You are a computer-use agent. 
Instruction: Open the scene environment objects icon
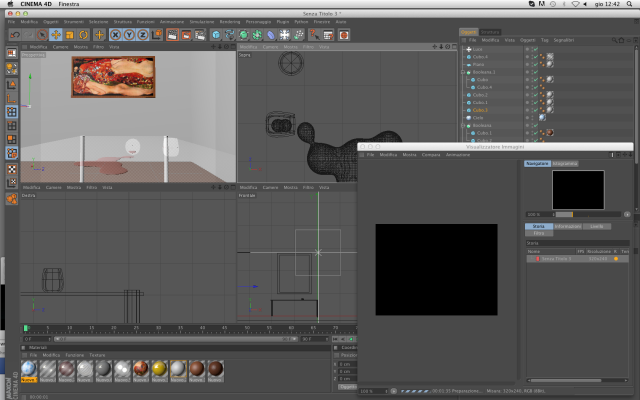pyautogui.click(x=284, y=35)
